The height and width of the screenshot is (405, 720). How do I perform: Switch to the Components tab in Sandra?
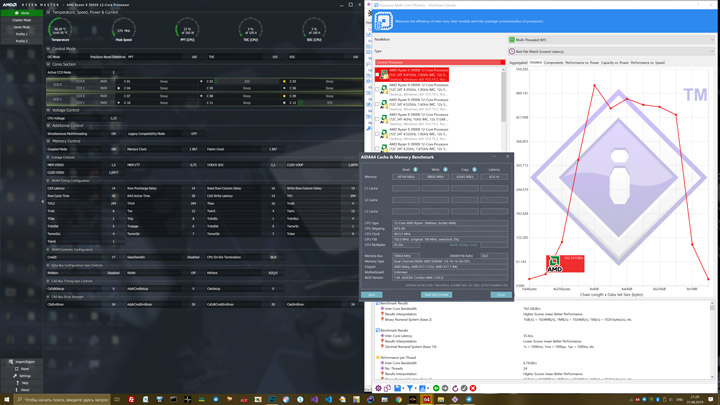tap(553, 62)
